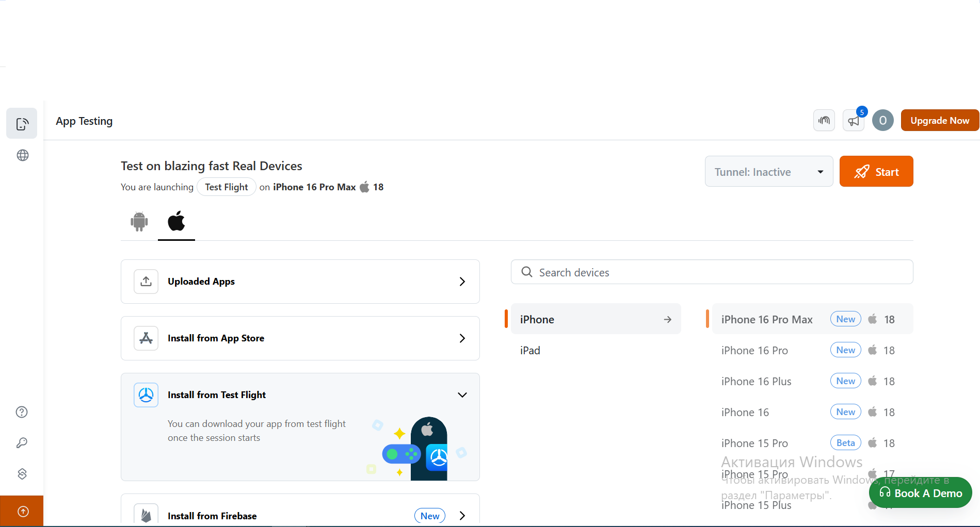Choose iPhone 16 Plus from device list
This screenshot has width=980, height=527.
coord(756,382)
